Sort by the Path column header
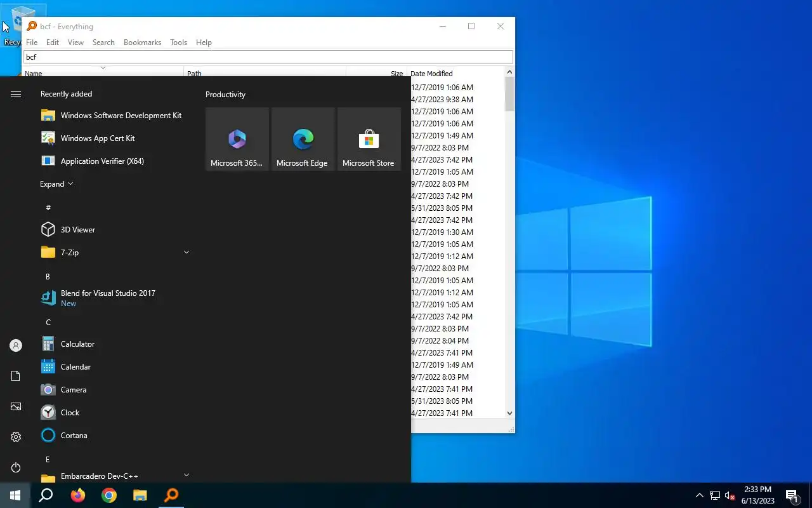The width and height of the screenshot is (812, 508). pyautogui.click(x=265, y=72)
